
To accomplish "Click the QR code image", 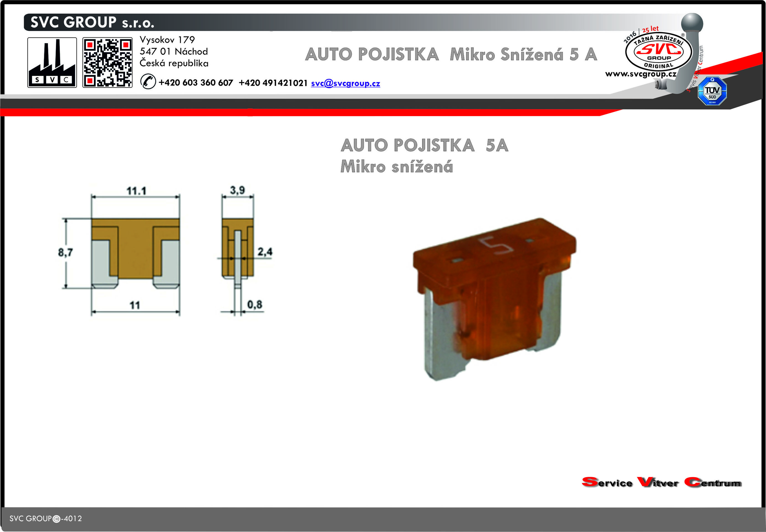I will pos(107,62).
